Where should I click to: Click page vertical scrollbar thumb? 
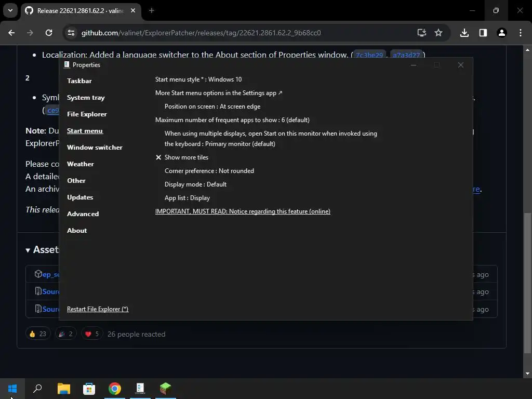click(527, 283)
